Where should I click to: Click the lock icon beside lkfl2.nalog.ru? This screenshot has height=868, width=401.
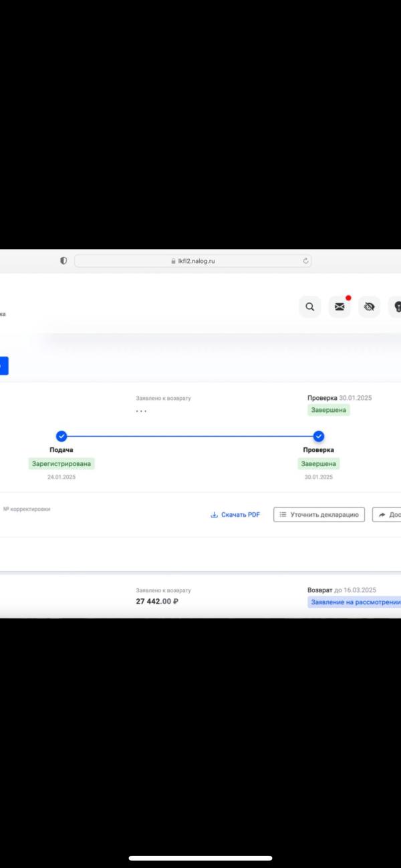click(173, 261)
